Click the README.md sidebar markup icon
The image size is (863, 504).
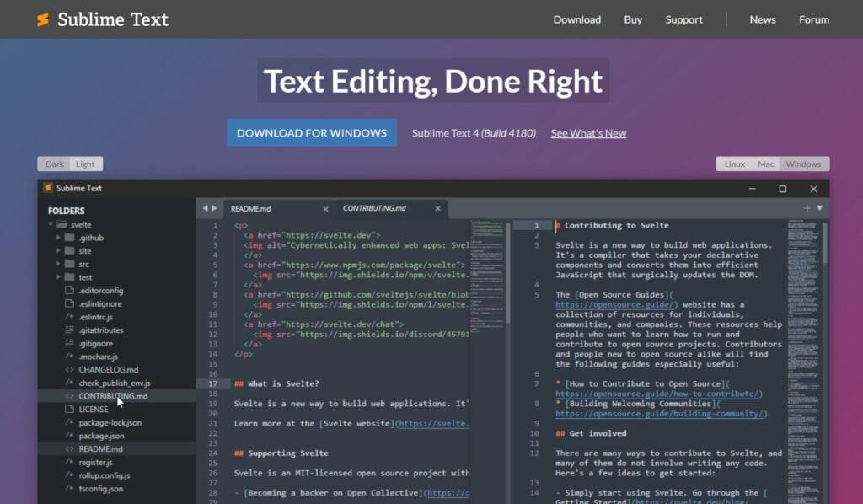click(69, 449)
